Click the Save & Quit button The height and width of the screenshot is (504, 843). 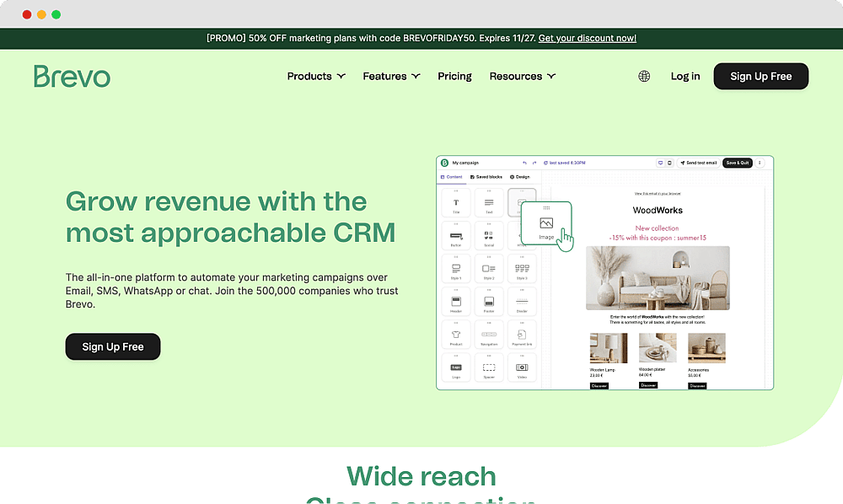tap(737, 163)
